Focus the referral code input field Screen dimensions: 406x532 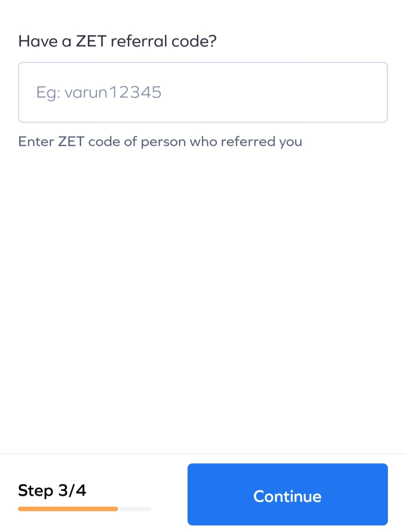[203, 92]
